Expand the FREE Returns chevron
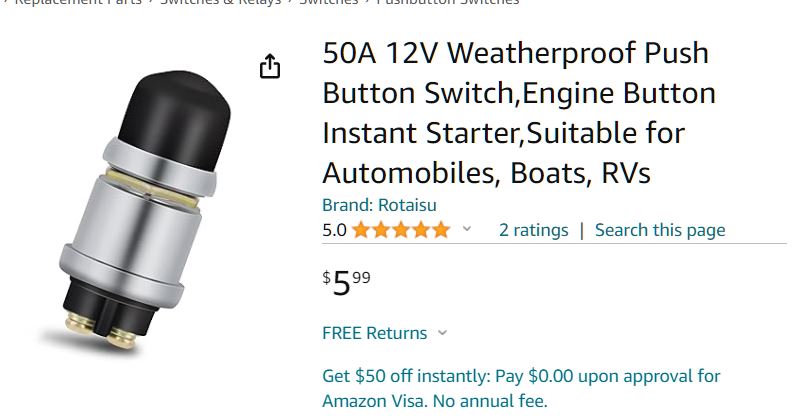 tap(443, 333)
